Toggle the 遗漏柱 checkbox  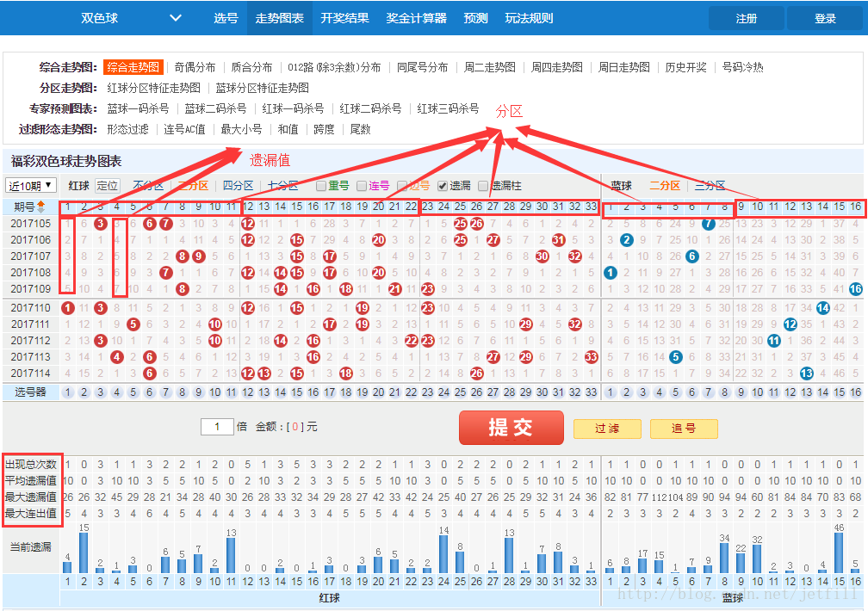point(483,186)
